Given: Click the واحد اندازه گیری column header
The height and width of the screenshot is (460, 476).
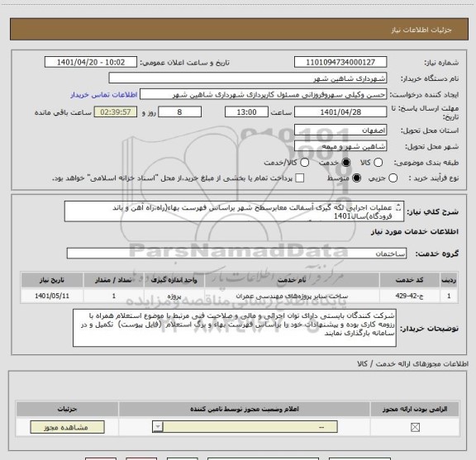Looking at the screenshot, I should [174, 280].
